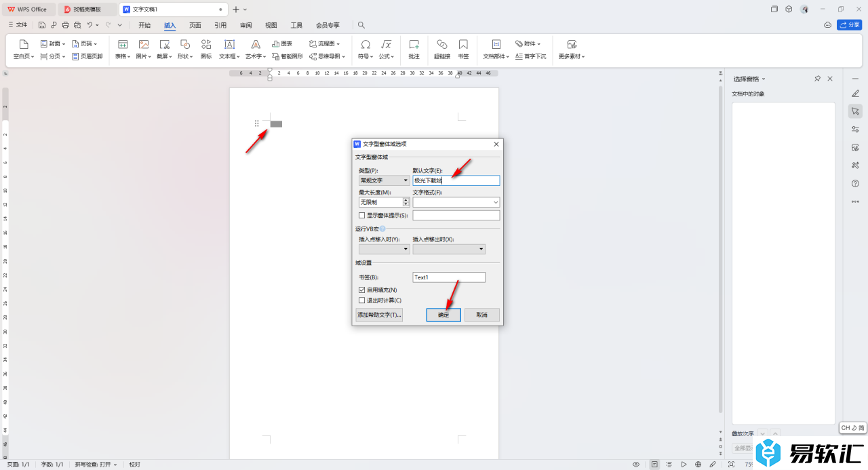The height and width of the screenshot is (470, 868).
Task: Insert a 表格 table
Action: 123,50
